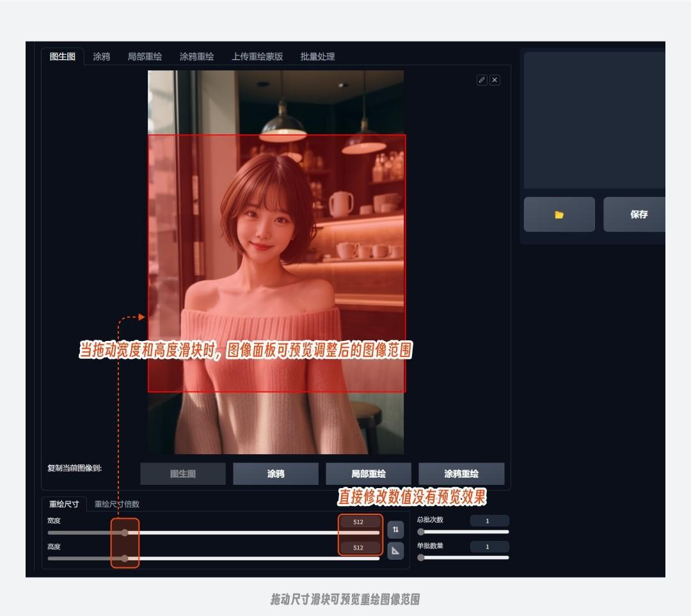This screenshot has height=616, width=691.
Task: Click the pencil edit icon on the image
Action: (x=482, y=80)
